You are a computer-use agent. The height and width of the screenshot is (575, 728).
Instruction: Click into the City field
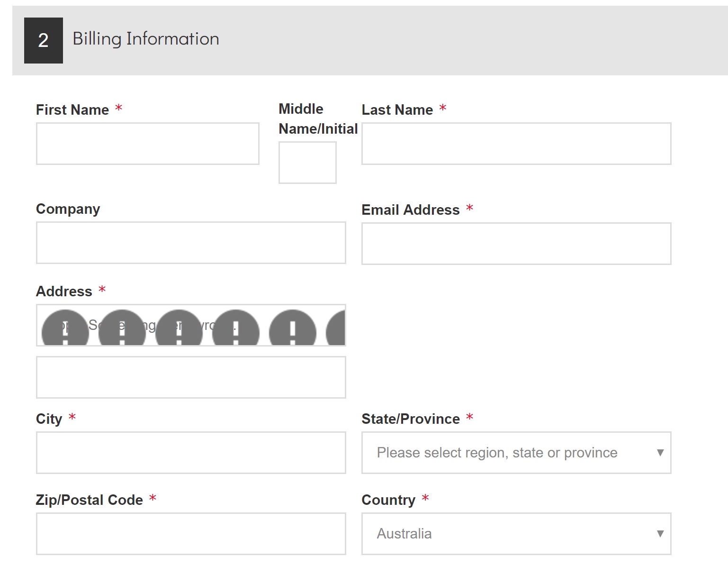(190, 453)
